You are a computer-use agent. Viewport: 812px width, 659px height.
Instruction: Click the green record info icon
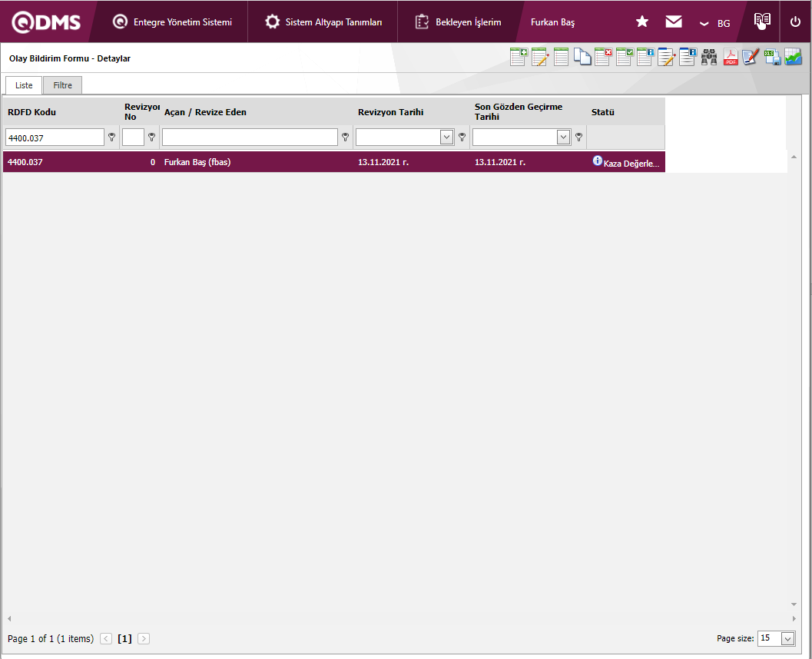coord(646,57)
